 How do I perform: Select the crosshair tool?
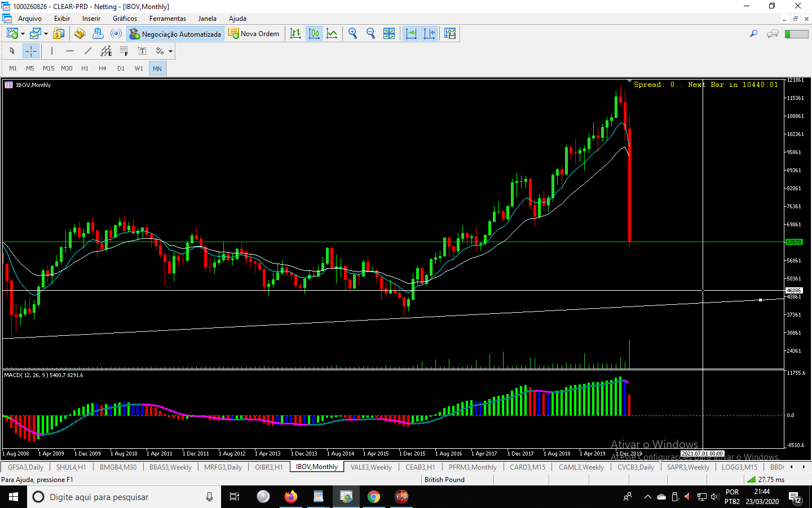[x=30, y=51]
